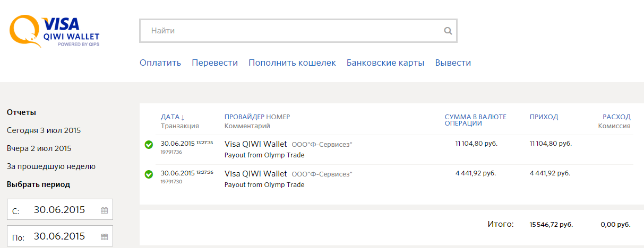
Task: Open the start date calendar icon
Action: (104, 210)
